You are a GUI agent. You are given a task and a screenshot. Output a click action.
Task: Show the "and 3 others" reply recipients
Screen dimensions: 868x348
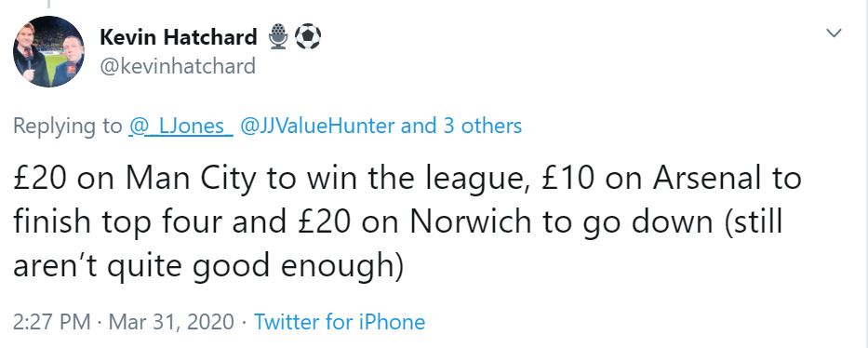pyautogui.click(x=461, y=127)
